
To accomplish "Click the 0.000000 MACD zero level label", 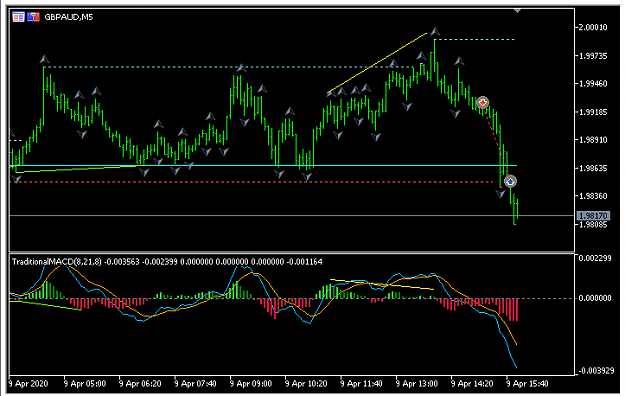I will [594, 298].
